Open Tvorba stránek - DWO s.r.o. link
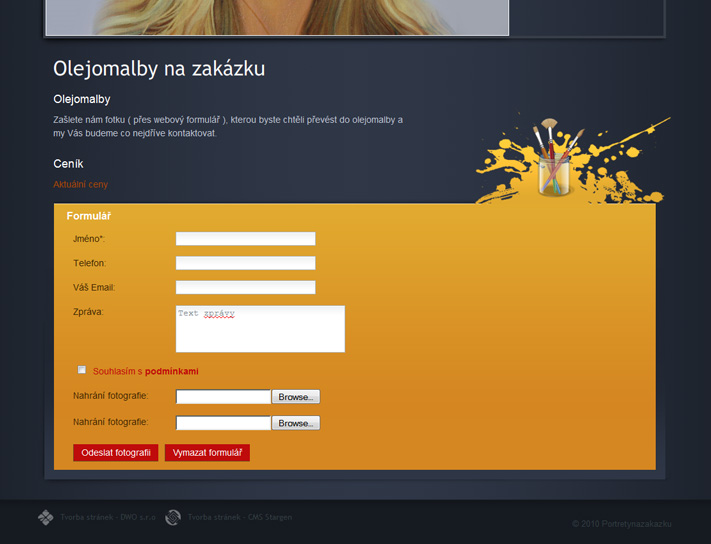This screenshot has height=544, width=711. click(107, 517)
